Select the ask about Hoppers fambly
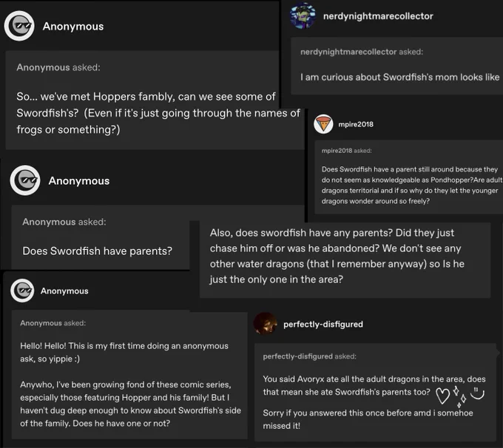Image resolution: width=503 pixels, height=448 pixels. point(158,113)
